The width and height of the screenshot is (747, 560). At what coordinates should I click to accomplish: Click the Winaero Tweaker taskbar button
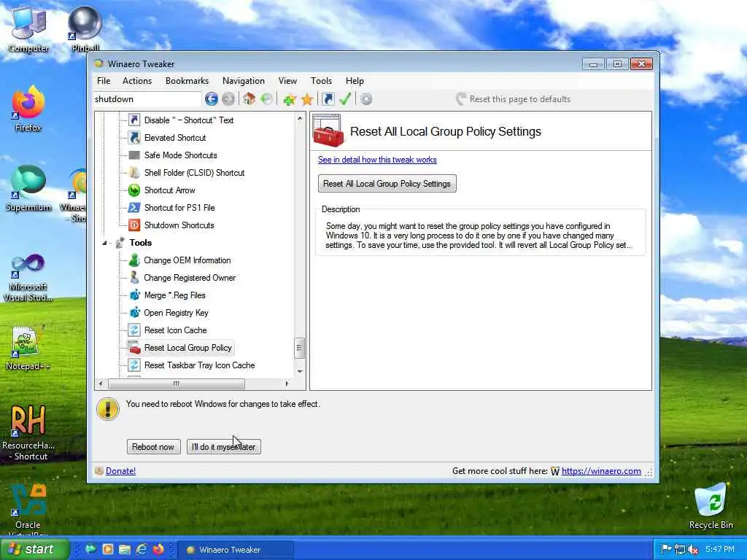pyautogui.click(x=234, y=550)
